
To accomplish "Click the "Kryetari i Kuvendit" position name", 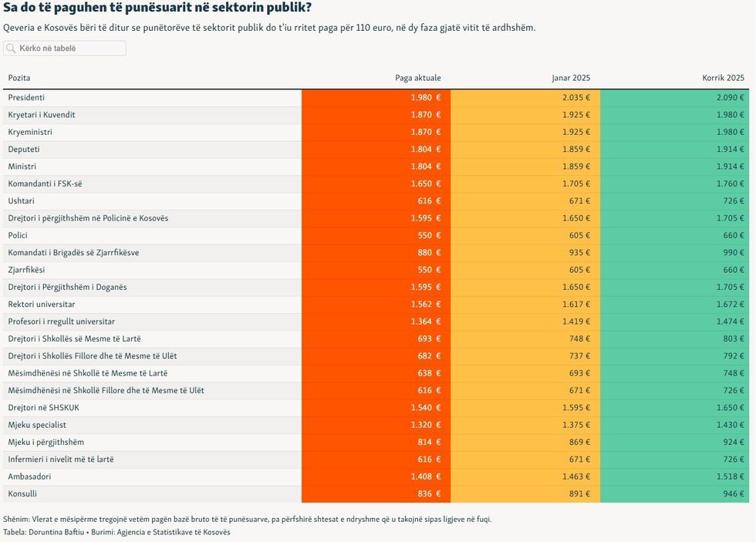I will coord(42,115).
